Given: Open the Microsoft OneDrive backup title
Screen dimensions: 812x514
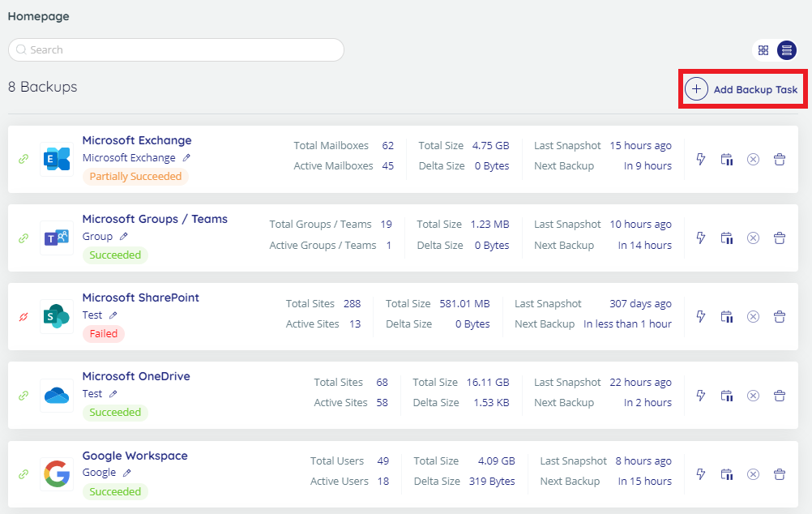Looking at the screenshot, I should point(136,376).
